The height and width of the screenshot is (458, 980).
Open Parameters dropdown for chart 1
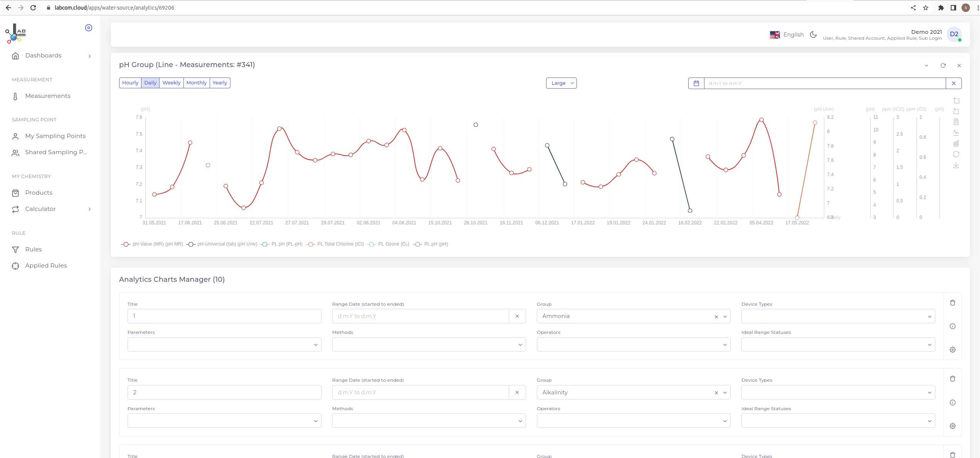224,345
